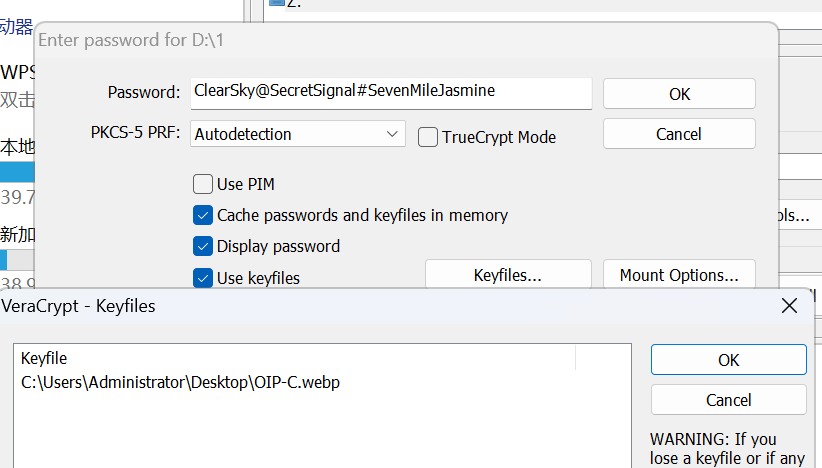Click the partially hidden Tools... button
822x468 pixels.
(x=794, y=215)
